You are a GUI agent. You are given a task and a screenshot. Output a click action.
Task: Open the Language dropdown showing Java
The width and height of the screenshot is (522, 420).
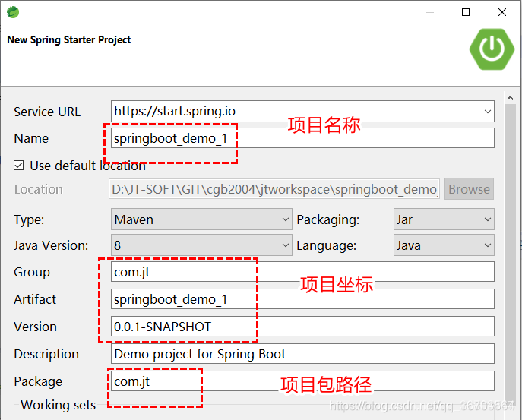coord(444,245)
